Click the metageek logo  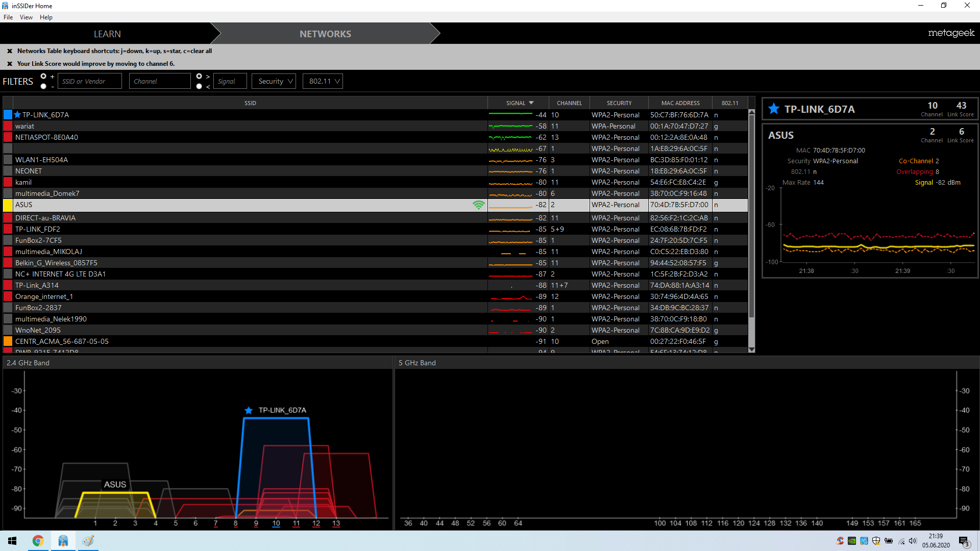(951, 33)
